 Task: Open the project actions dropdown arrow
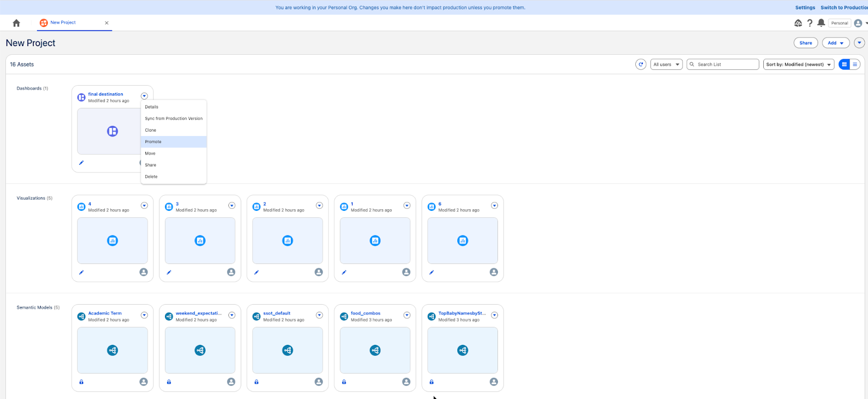[x=859, y=43]
